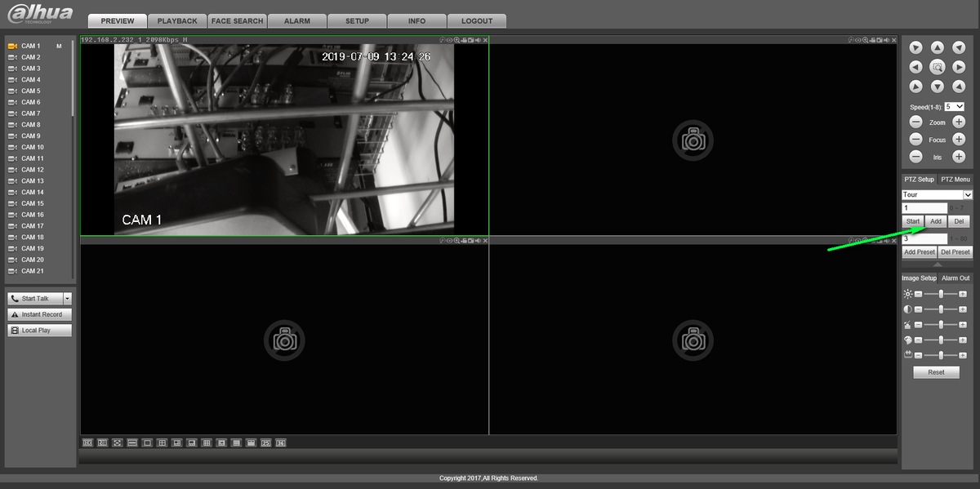
Task: Click the PTZ left arrow button
Action: 916,67
